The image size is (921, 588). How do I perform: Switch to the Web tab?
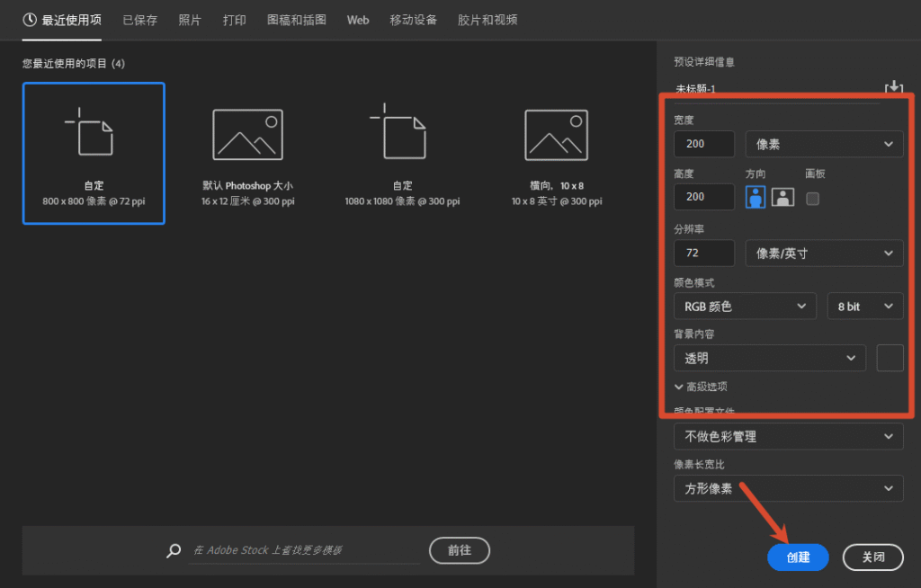358,20
